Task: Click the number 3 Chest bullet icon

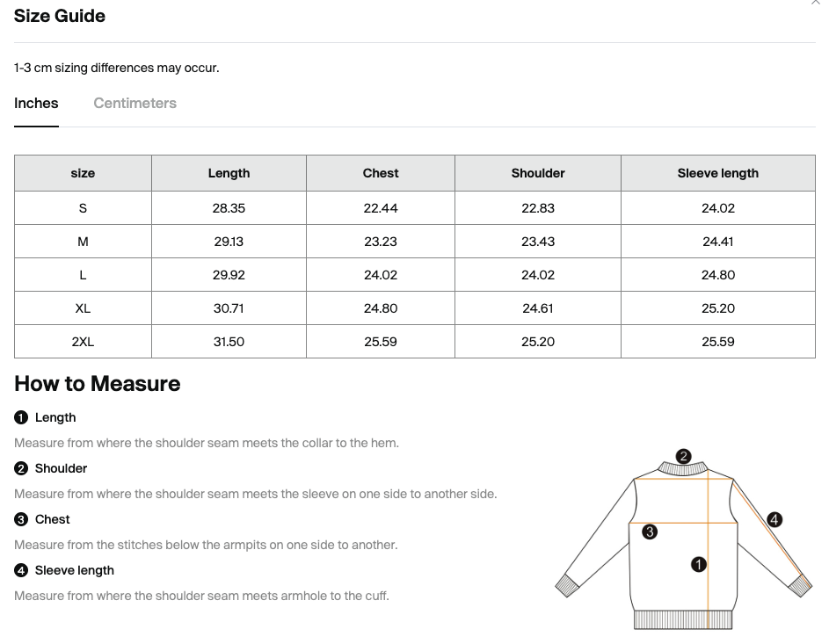Action: 20,520
